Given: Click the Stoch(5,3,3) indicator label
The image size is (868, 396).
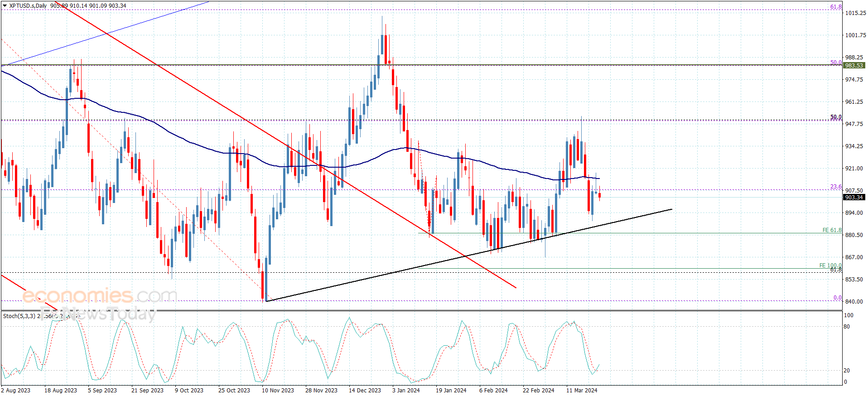Looking at the screenshot, I should [19, 316].
